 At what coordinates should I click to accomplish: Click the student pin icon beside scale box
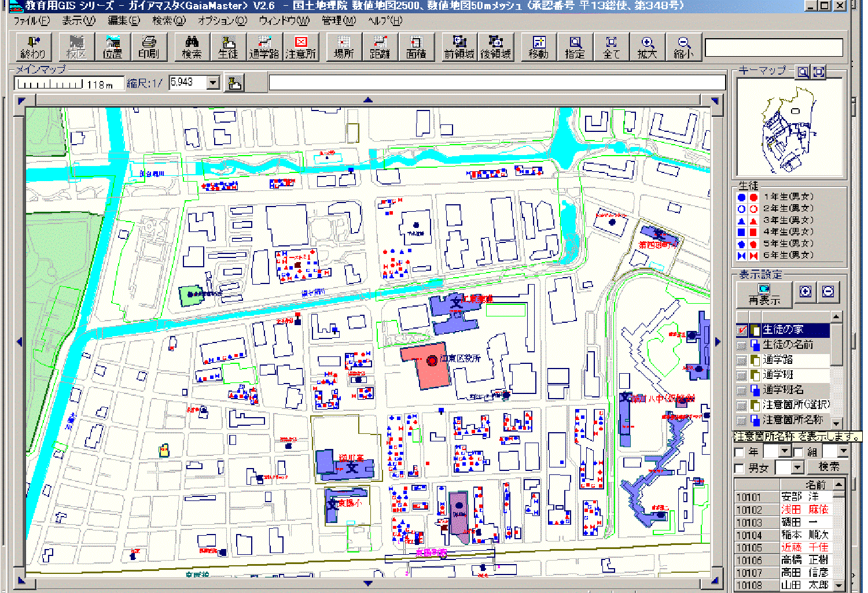pyautogui.click(x=234, y=83)
